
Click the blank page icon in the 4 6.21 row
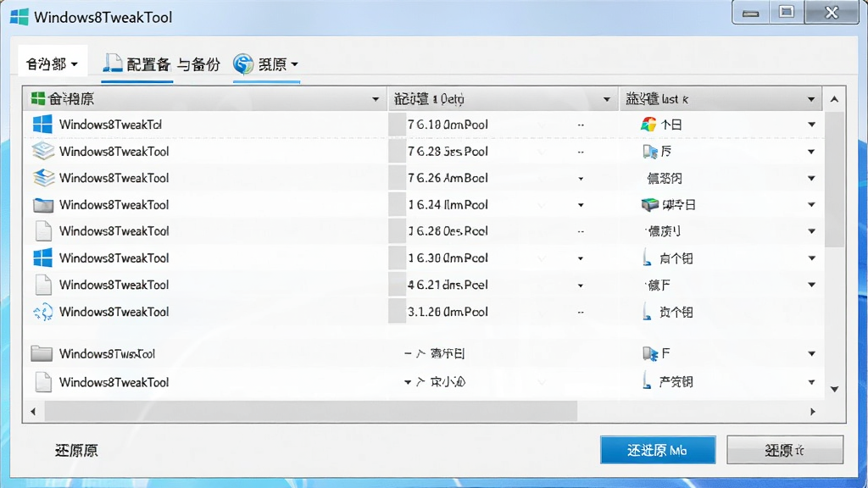(x=43, y=285)
